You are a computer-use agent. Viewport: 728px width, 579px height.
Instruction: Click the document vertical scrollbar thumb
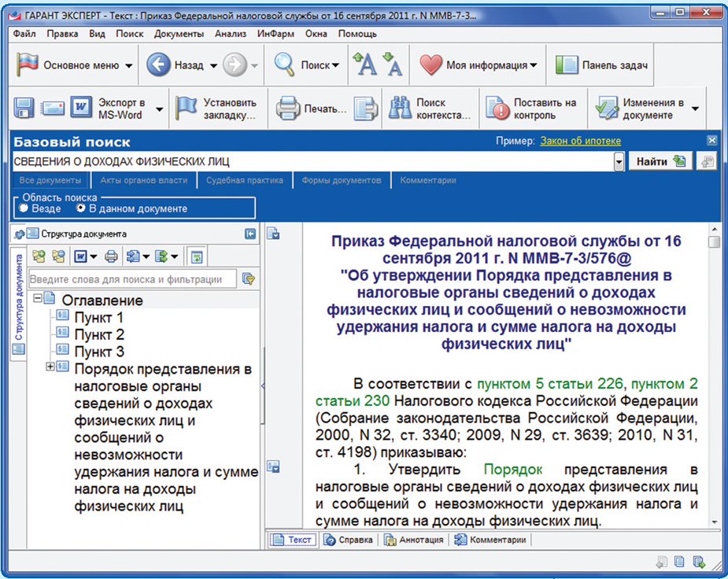[713, 242]
